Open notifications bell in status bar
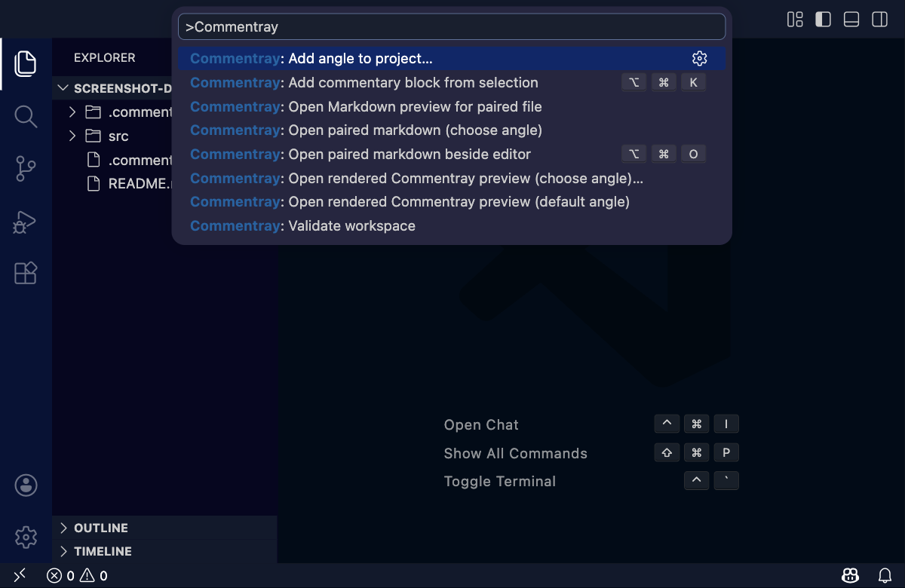 point(885,576)
